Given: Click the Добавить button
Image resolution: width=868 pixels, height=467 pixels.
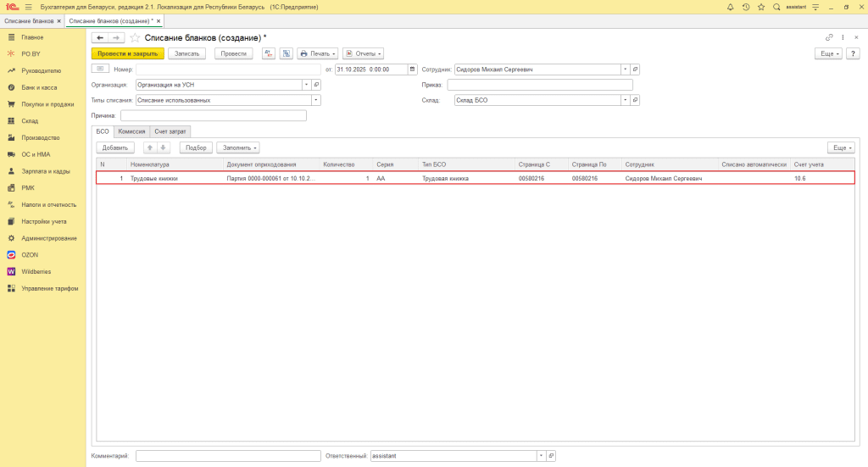Looking at the screenshot, I should click(x=114, y=147).
